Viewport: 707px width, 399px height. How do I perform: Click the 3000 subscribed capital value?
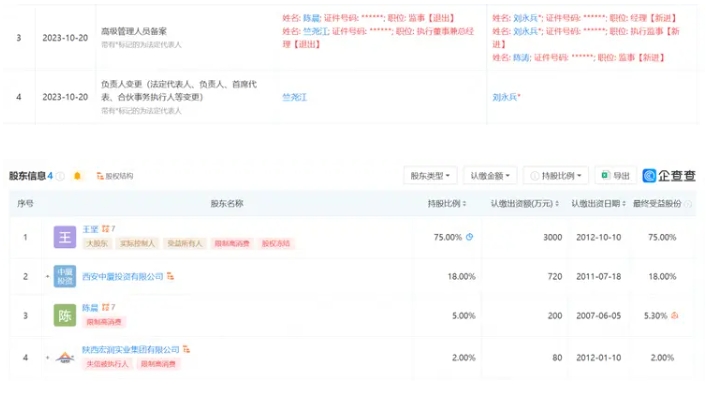pos(552,237)
